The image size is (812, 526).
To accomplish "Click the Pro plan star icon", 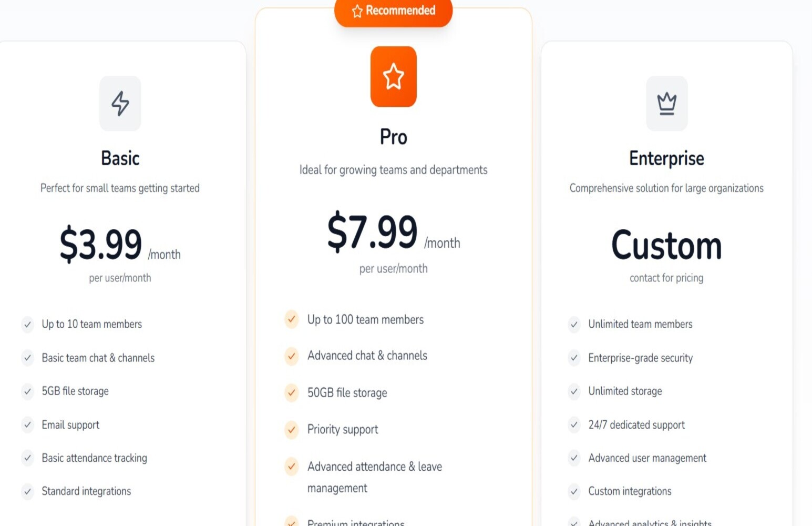I will coord(393,77).
